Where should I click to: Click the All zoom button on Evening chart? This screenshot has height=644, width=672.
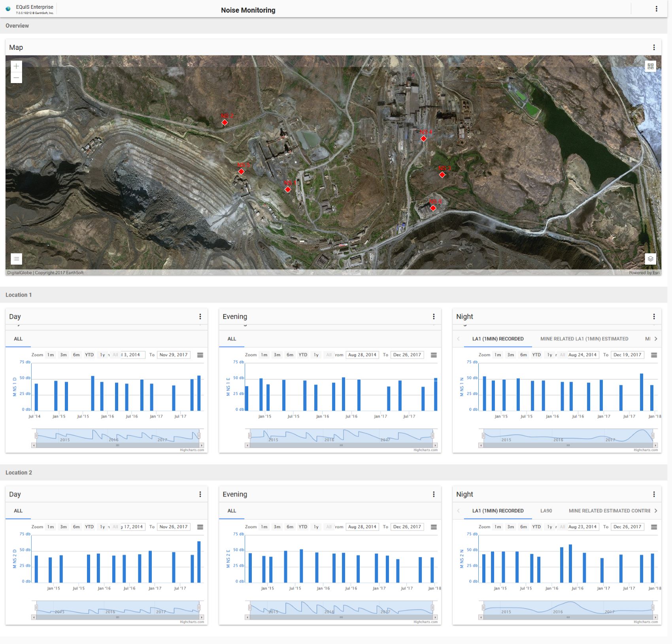point(329,355)
